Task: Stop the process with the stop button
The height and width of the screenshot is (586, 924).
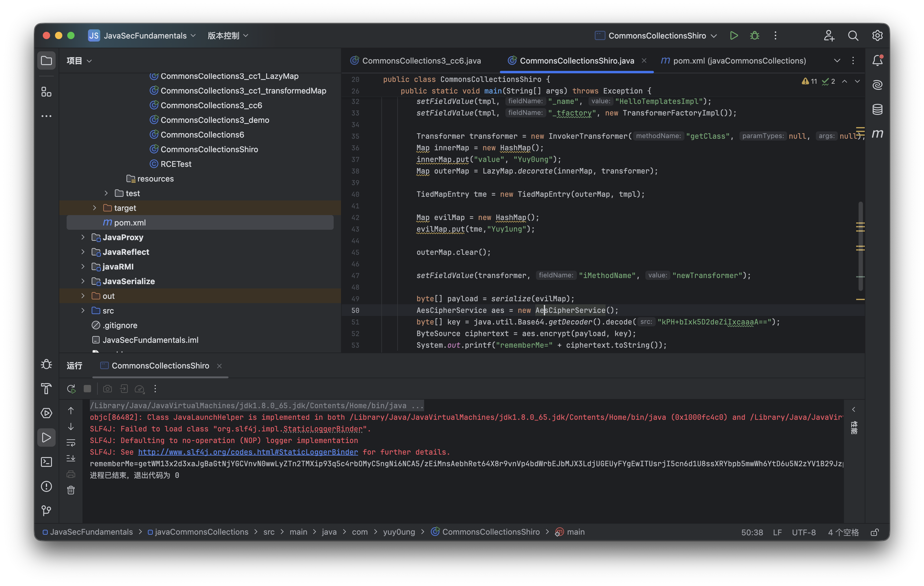Action: [x=87, y=389]
